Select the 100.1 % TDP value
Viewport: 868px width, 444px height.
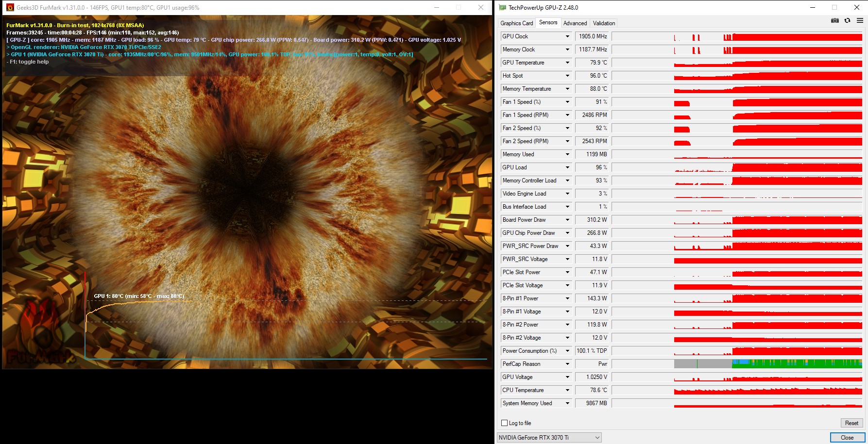[592, 351]
